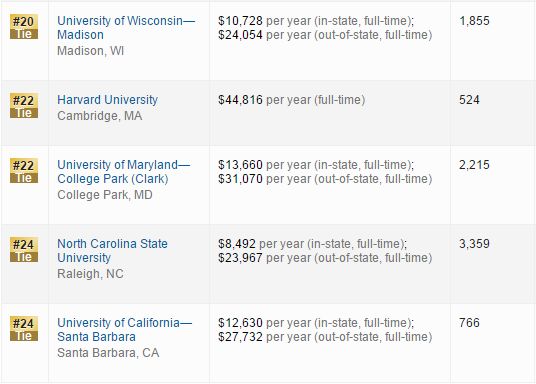536x384 pixels.
Task: Open University of California—Santa Barbara link
Action: coord(124,330)
